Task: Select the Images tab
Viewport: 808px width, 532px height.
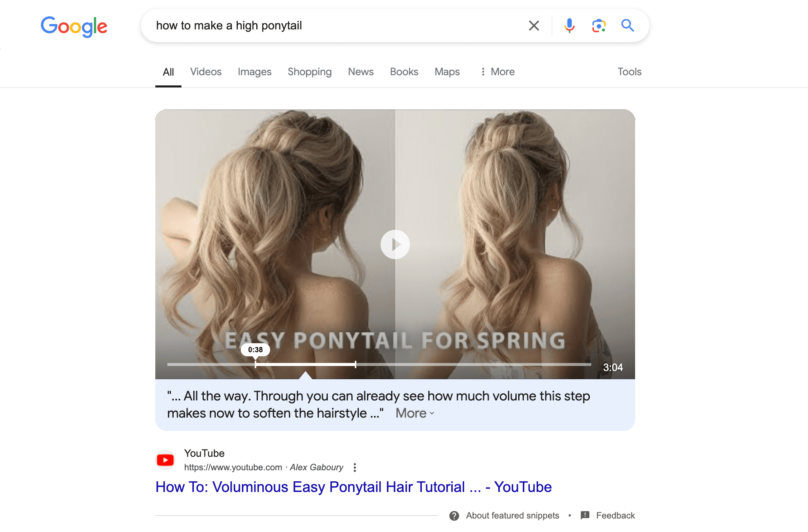Action: click(255, 71)
